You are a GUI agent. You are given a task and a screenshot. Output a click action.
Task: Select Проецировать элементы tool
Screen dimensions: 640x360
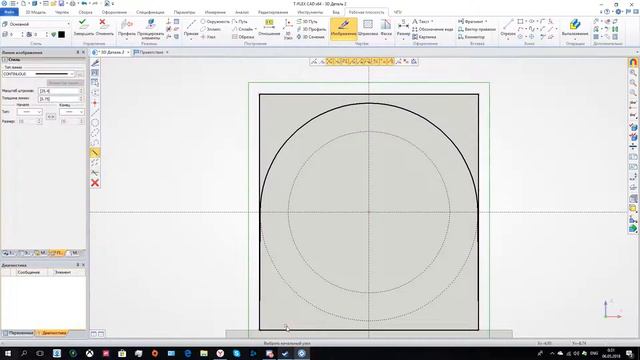click(x=150, y=29)
